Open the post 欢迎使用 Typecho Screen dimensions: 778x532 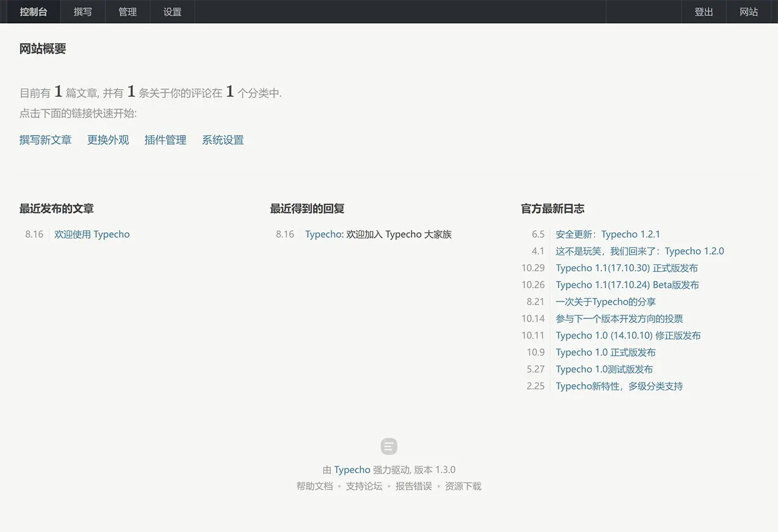[92, 234]
